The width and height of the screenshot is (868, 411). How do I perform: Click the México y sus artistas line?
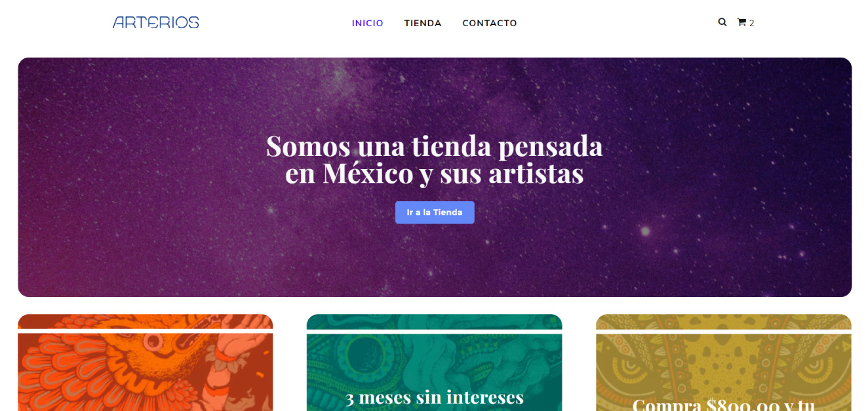(453, 173)
